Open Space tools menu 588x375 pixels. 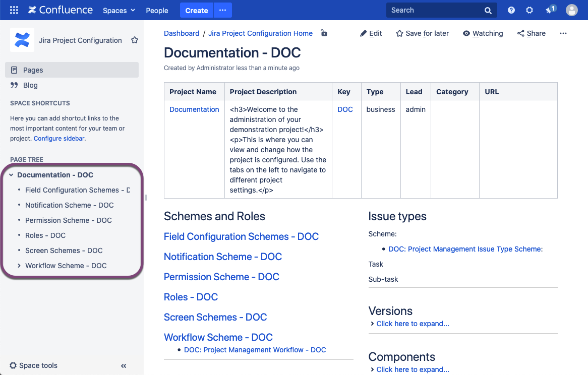[x=33, y=365]
